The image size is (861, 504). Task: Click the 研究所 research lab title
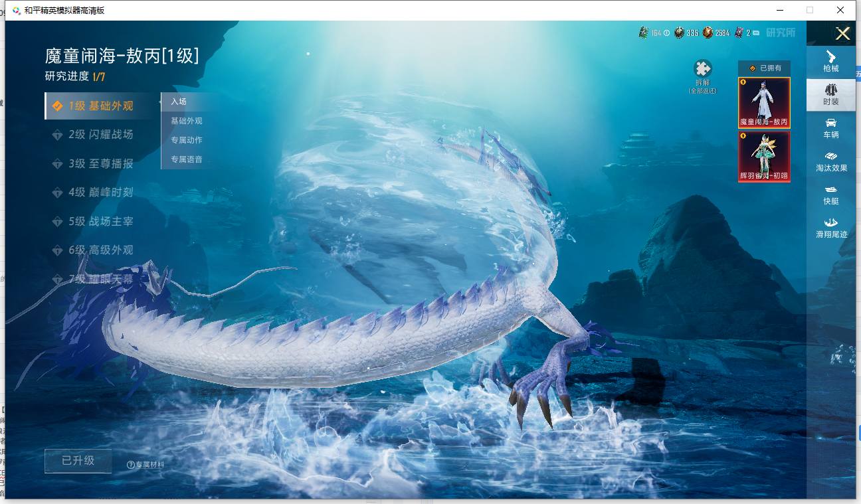[x=781, y=33]
